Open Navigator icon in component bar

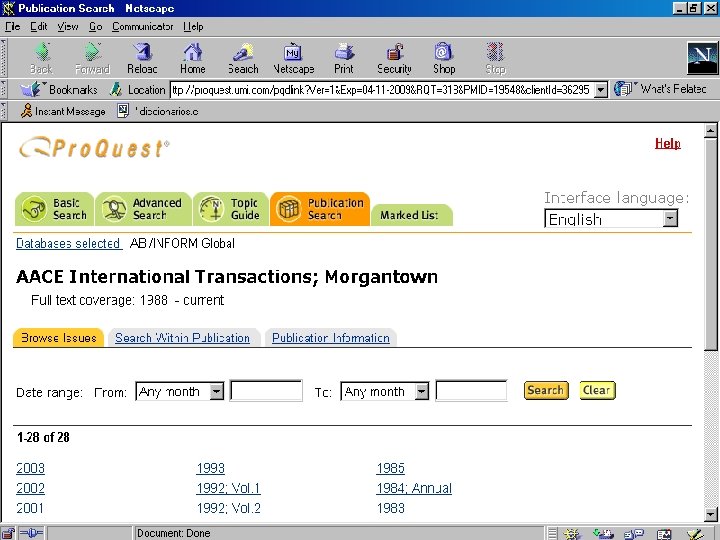pyautogui.click(x=572, y=534)
